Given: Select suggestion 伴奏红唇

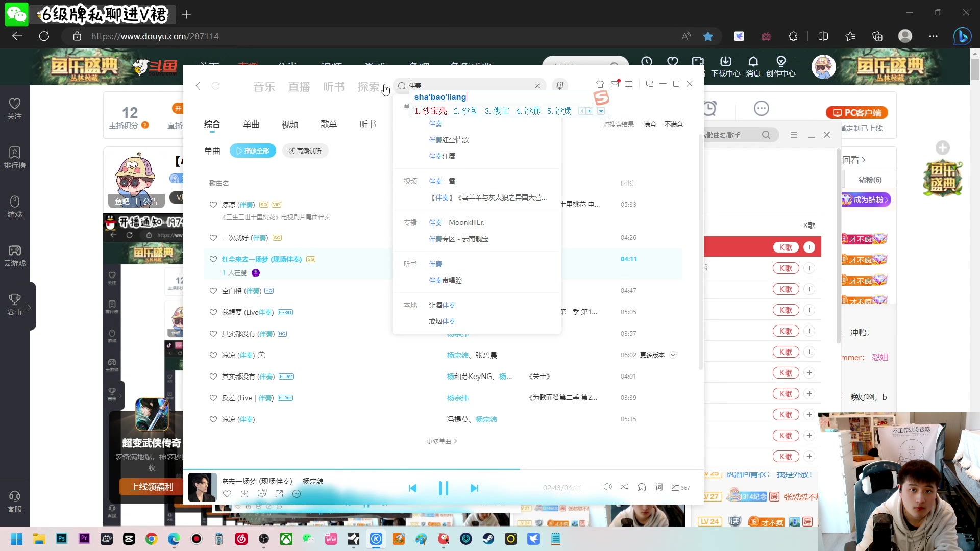Looking at the screenshot, I should 442,156.
